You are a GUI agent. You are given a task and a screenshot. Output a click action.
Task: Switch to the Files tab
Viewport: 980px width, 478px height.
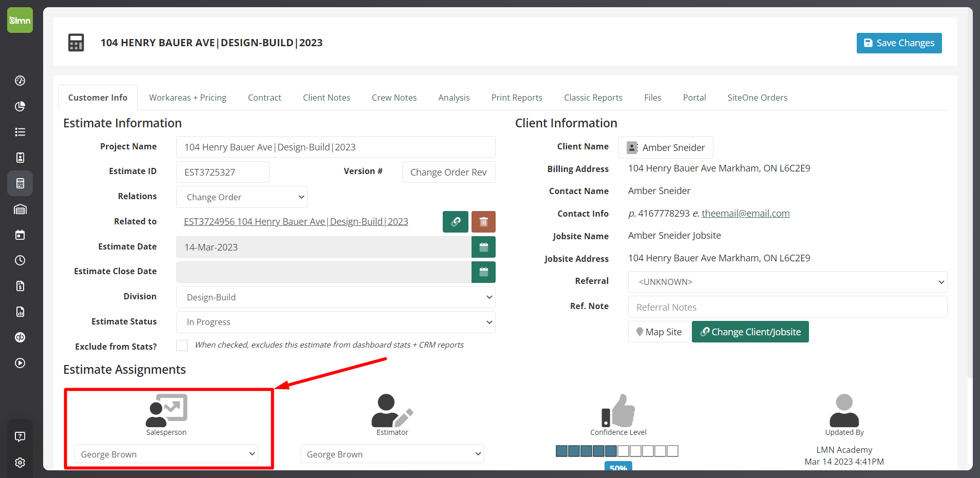point(653,98)
